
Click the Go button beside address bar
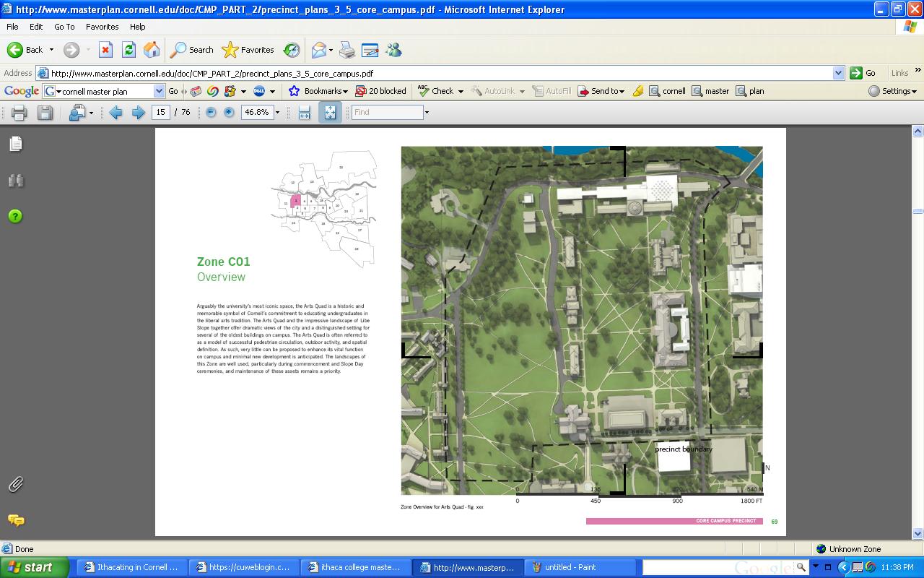click(863, 73)
